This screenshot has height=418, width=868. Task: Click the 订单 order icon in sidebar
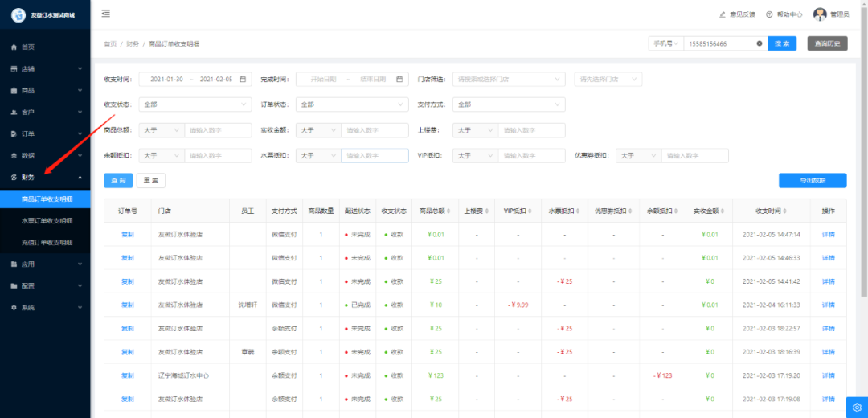(14, 134)
